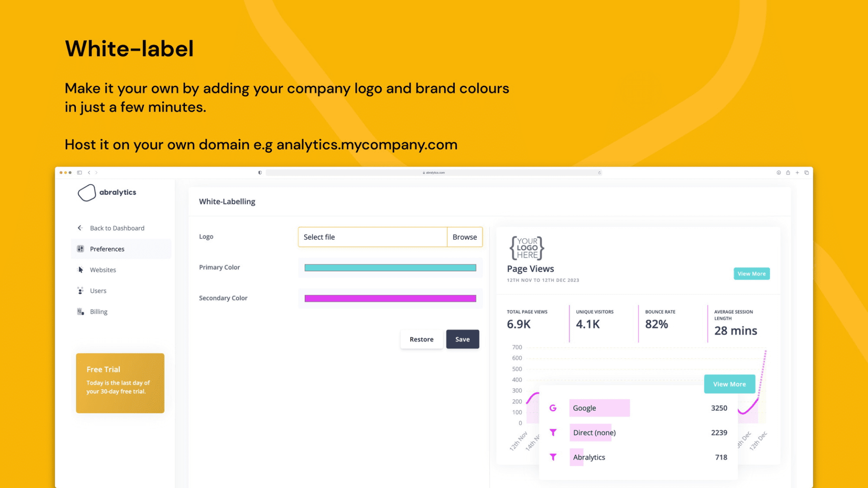
Task: Click the Restore button to reset settings
Action: tap(421, 339)
